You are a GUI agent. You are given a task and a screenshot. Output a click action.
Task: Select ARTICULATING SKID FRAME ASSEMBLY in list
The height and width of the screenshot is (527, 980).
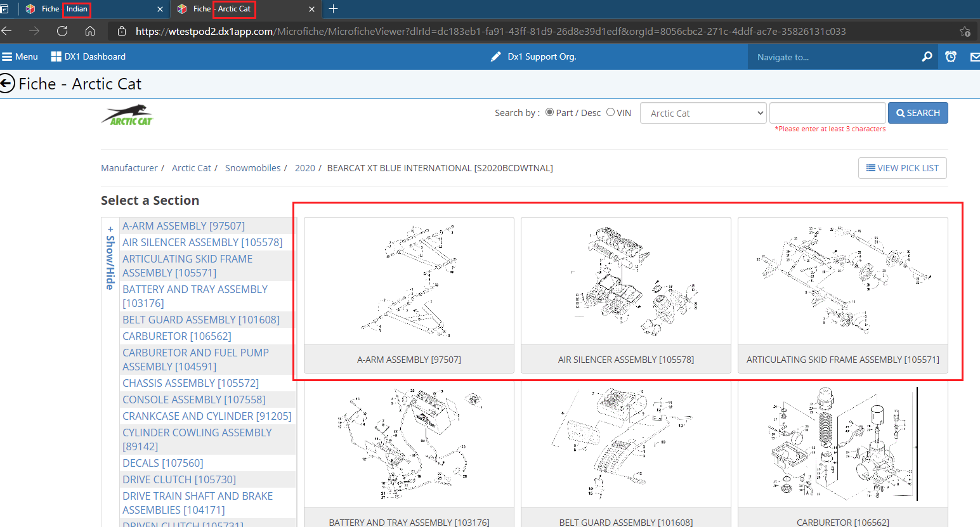[187, 266]
